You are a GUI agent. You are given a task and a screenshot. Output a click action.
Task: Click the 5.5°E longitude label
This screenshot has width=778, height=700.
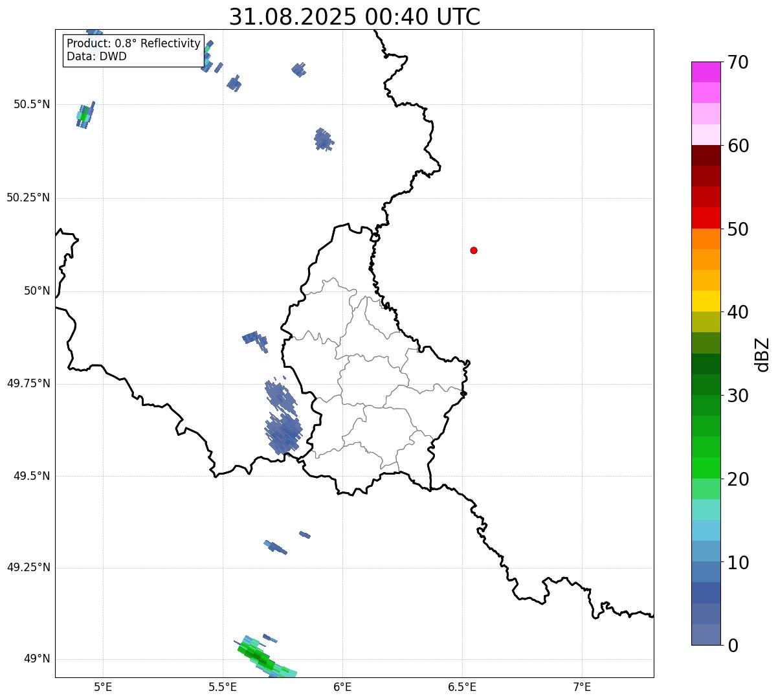tap(223, 686)
